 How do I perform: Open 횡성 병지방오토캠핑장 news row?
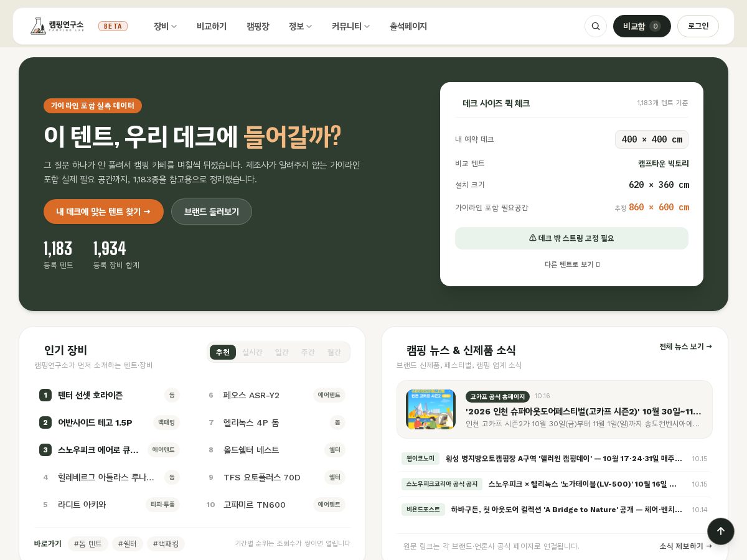point(555,459)
